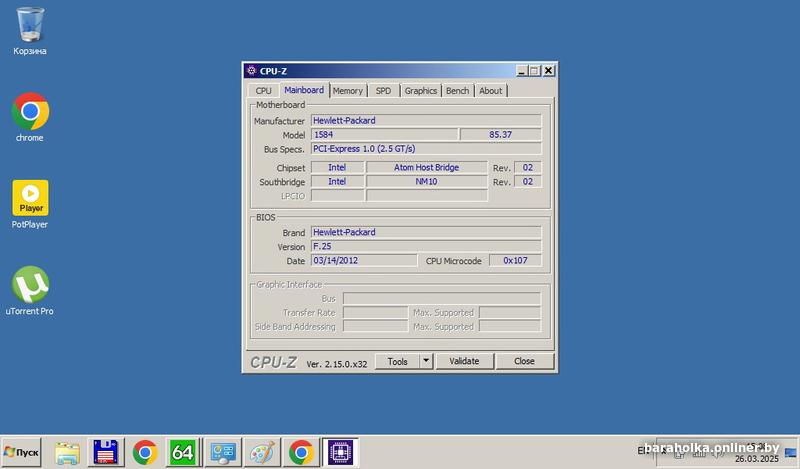800x469 pixels.
Task: Click the Close button in CPU-Z
Action: tap(524, 361)
